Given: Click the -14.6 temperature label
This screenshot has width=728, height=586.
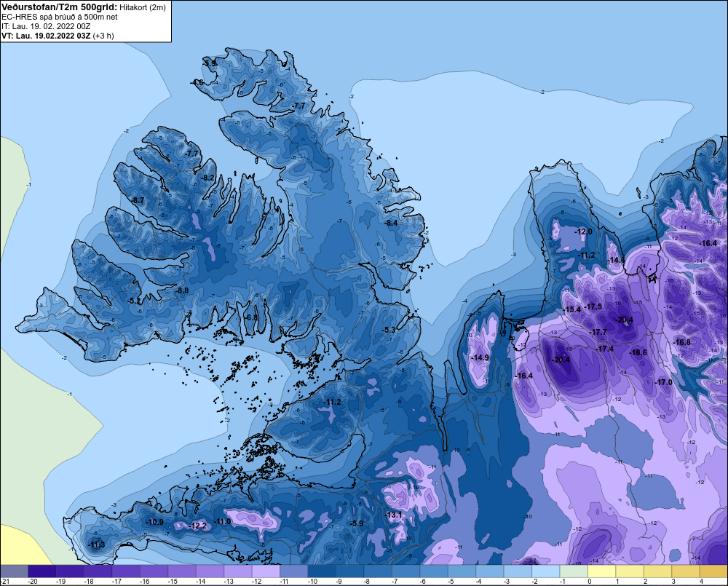Looking at the screenshot, I should coord(616,260).
